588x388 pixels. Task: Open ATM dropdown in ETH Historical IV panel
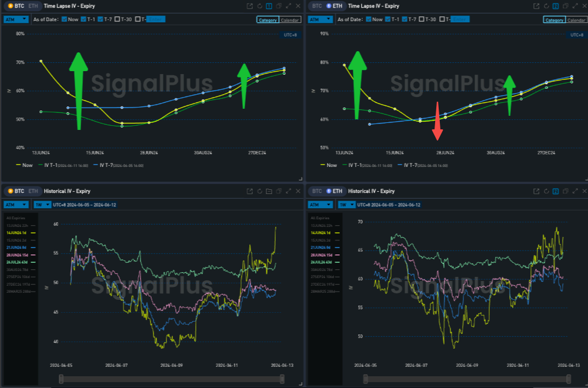click(x=320, y=205)
